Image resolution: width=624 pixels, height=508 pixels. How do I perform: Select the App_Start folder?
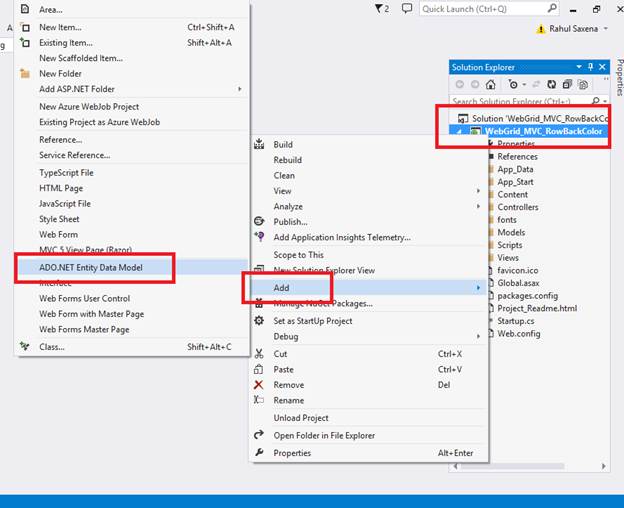pyautogui.click(x=515, y=182)
